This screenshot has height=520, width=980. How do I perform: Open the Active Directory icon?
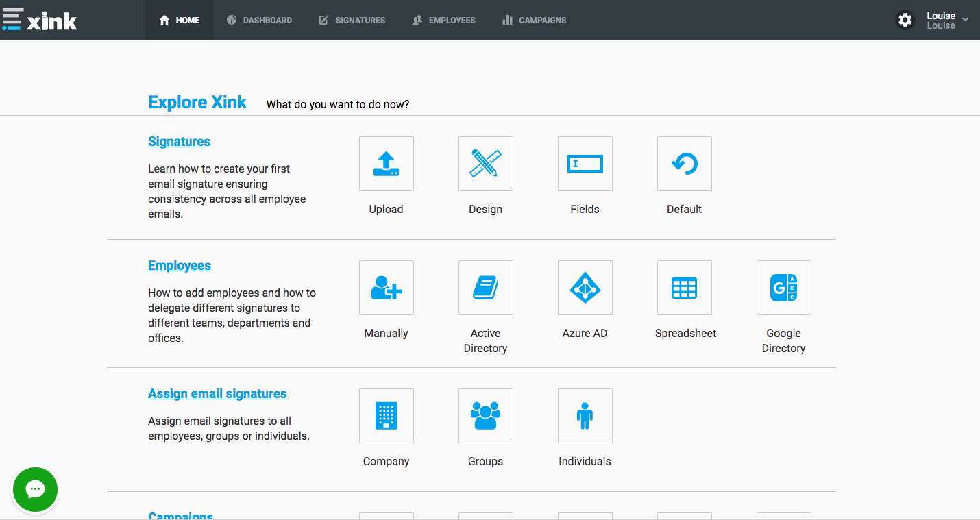click(x=485, y=288)
